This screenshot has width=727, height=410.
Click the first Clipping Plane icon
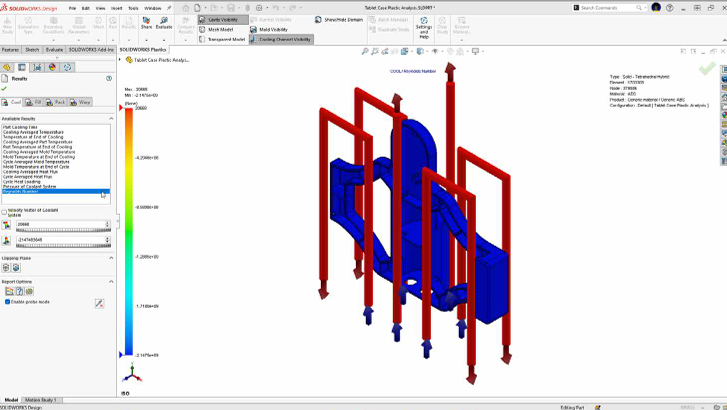[x=6, y=268]
